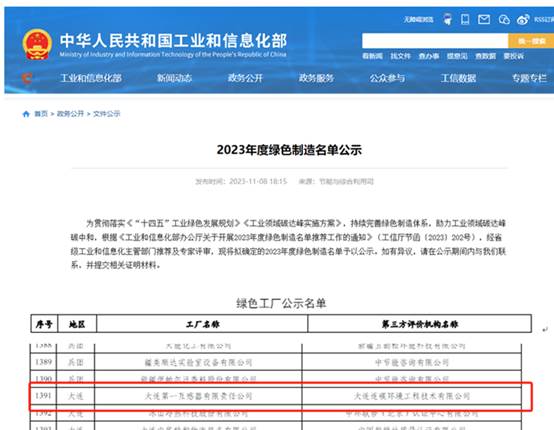Click 首页 in the breadcrumb

(41, 114)
